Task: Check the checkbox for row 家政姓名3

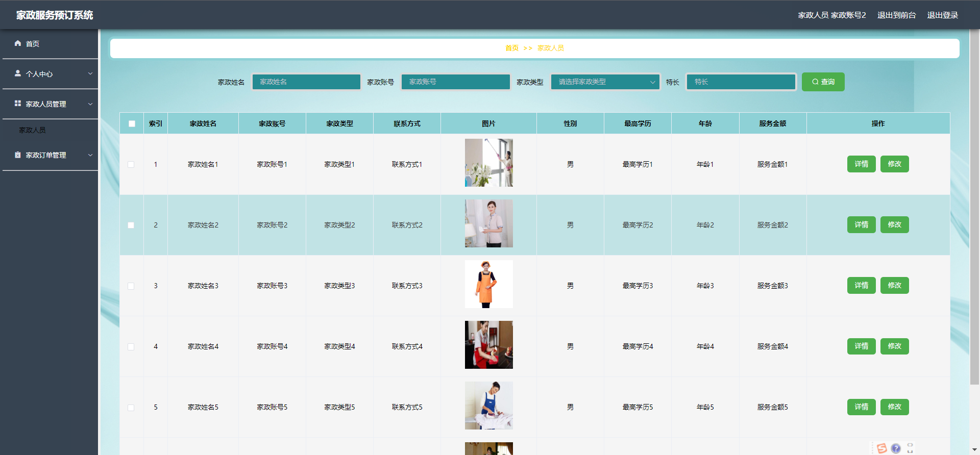Action: pyautogui.click(x=131, y=286)
